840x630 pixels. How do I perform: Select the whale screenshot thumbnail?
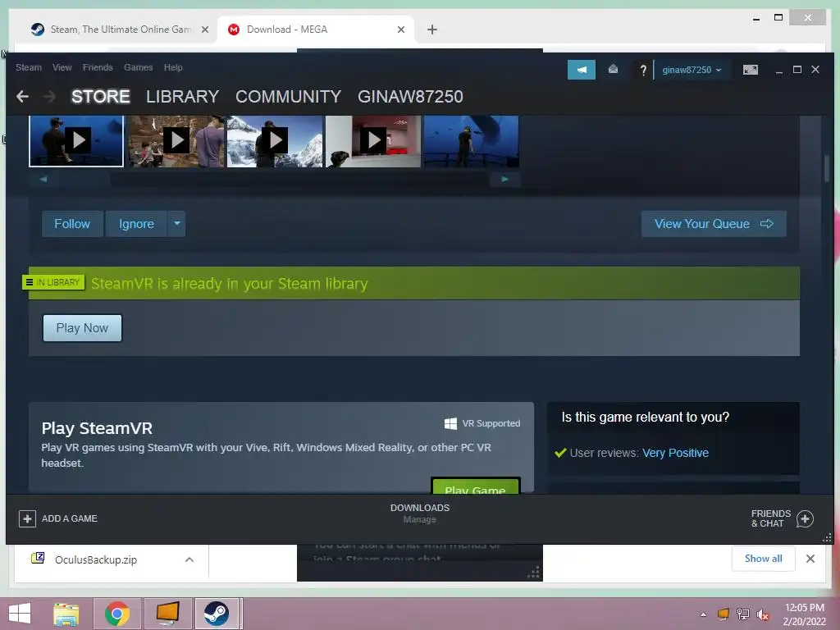[472, 141]
